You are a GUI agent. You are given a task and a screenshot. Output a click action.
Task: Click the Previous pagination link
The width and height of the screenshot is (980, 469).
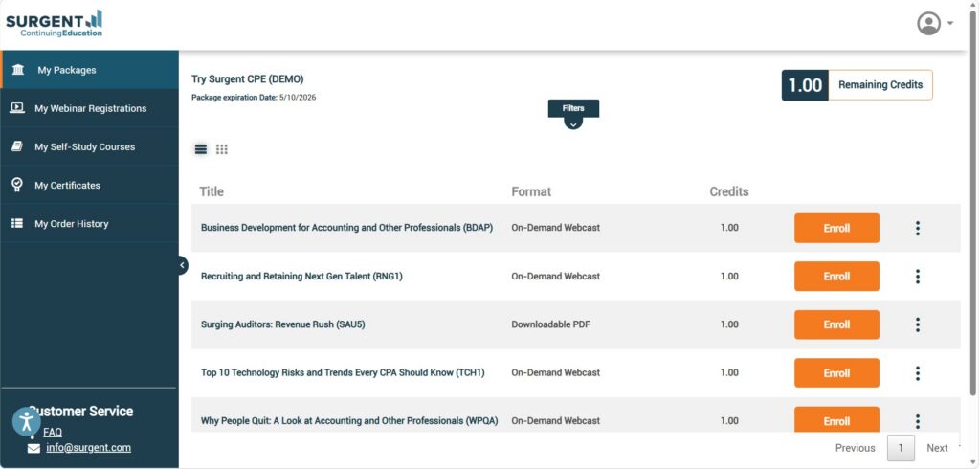(855, 448)
